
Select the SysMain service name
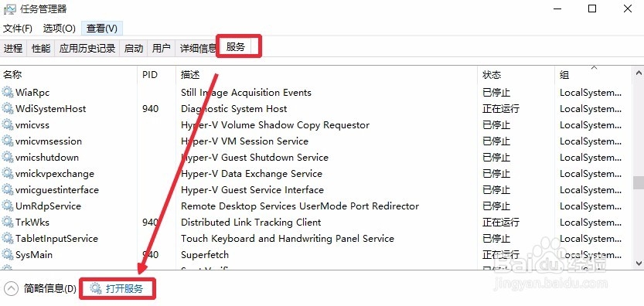point(34,255)
